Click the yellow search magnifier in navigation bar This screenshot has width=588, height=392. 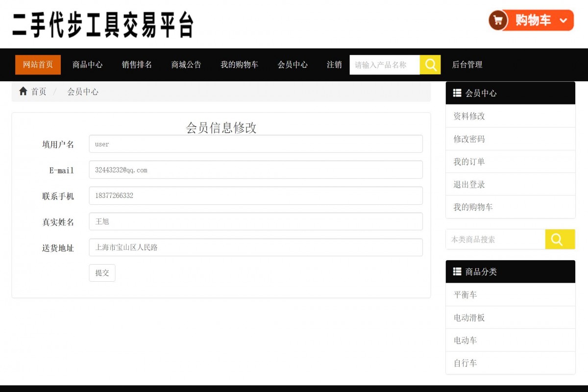click(x=430, y=65)
